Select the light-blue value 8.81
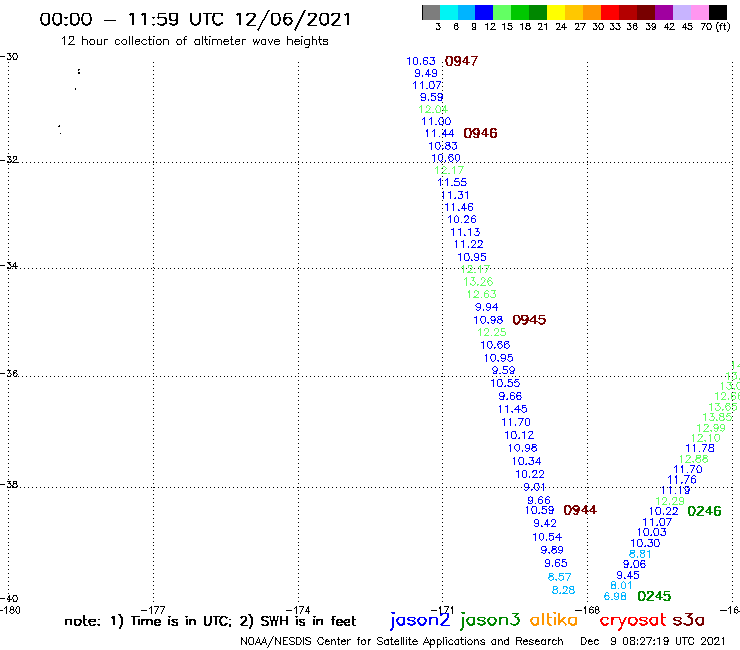740x650 pixels. click(x=639, y=554)
